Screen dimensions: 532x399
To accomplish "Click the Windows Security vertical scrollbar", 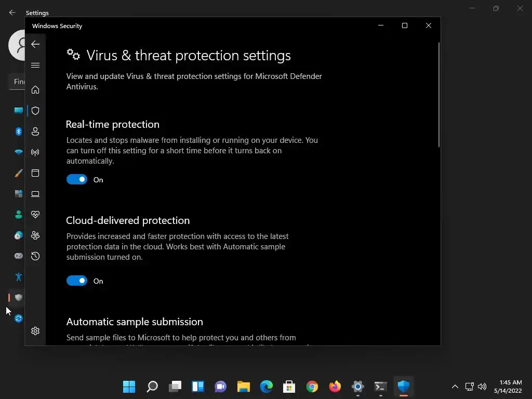I will tap(438, 95).
